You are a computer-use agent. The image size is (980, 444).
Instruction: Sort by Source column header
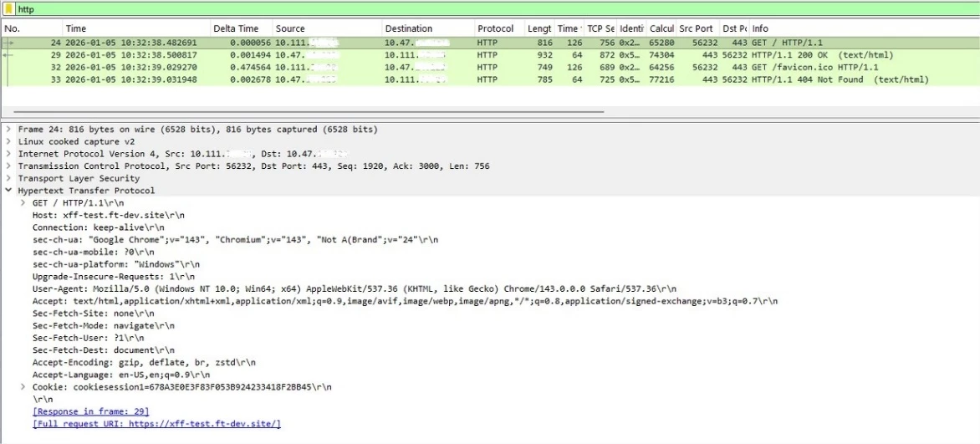tap(327, 28)
